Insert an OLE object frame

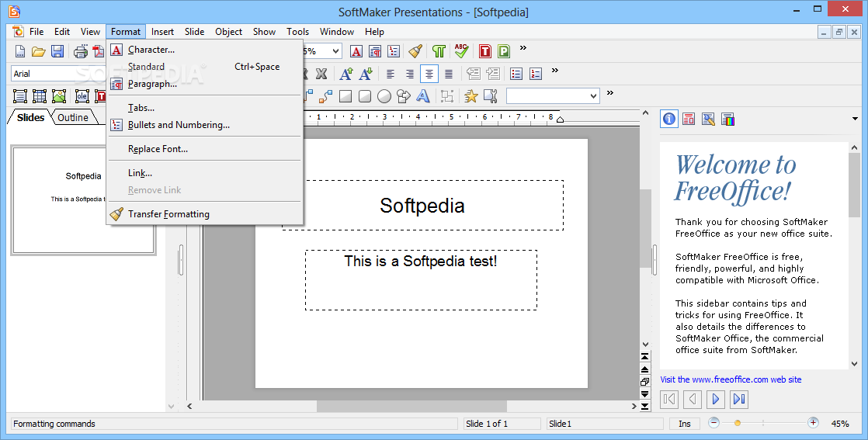[82, 96]
